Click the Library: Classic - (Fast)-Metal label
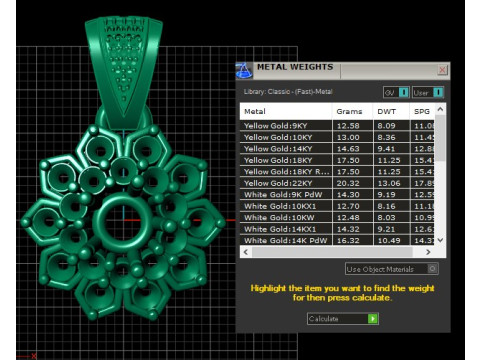480x360 pixels. click(288, 92)
